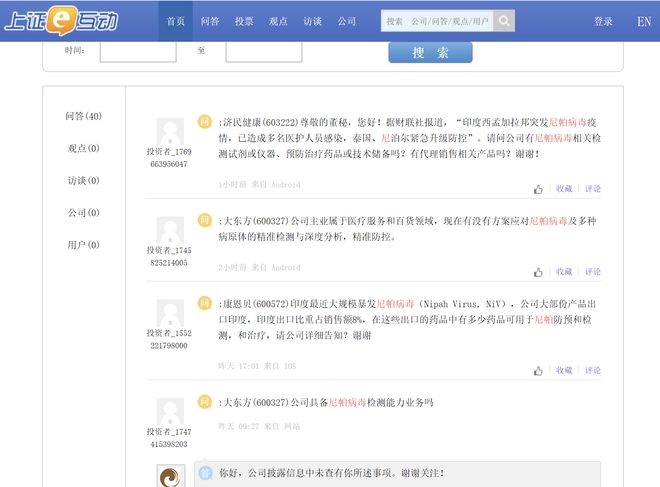Open the 访谈 navigation tab
Screen dimensions: 660x487
coord(313,21)
